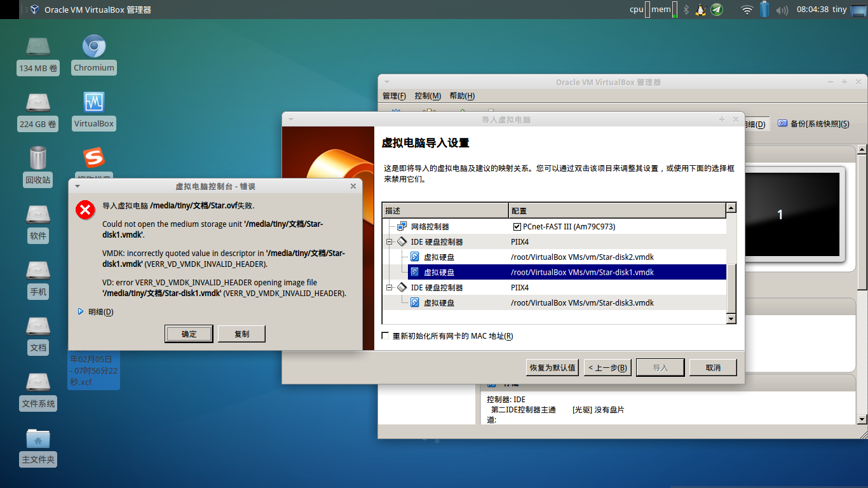Viewport: 868px width, 488px height.
Task: Open the 导入虚拟电脑 window menu arrow
Action: (290, 119)
